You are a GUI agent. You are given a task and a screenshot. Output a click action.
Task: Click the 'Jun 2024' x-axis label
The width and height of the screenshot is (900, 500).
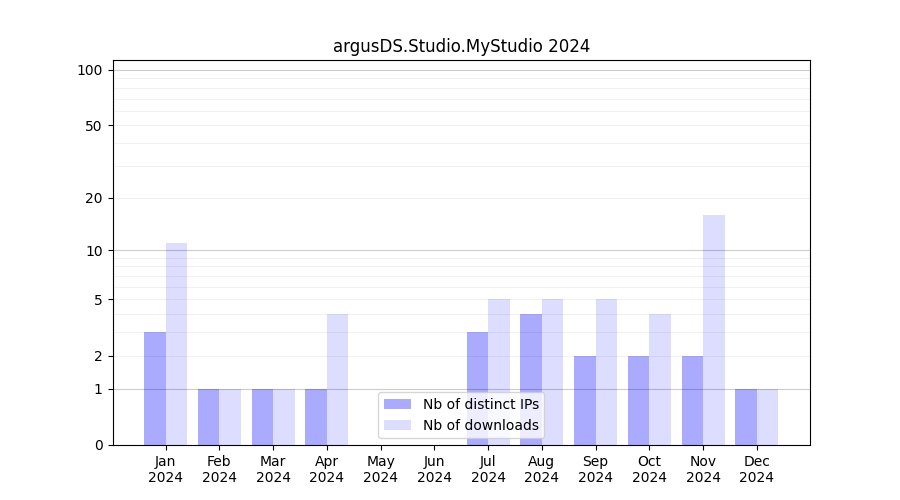(434, 469)
